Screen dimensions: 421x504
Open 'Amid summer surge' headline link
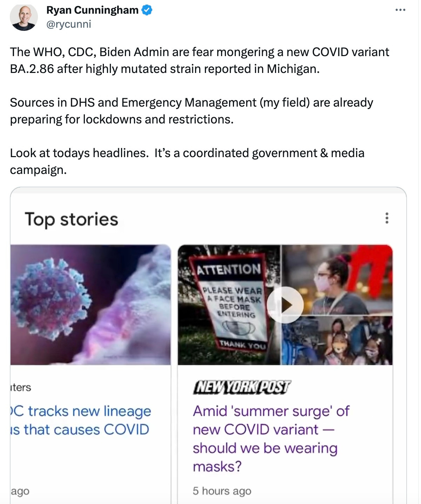pyautogui.click(x=271, y=438)
